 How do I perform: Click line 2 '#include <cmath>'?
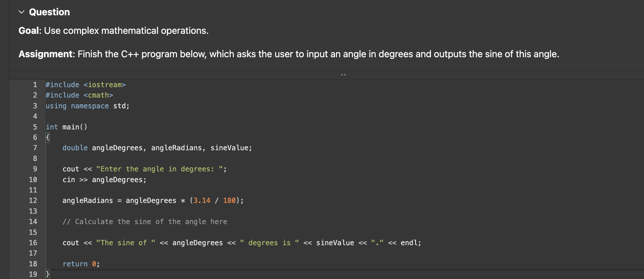79,95
